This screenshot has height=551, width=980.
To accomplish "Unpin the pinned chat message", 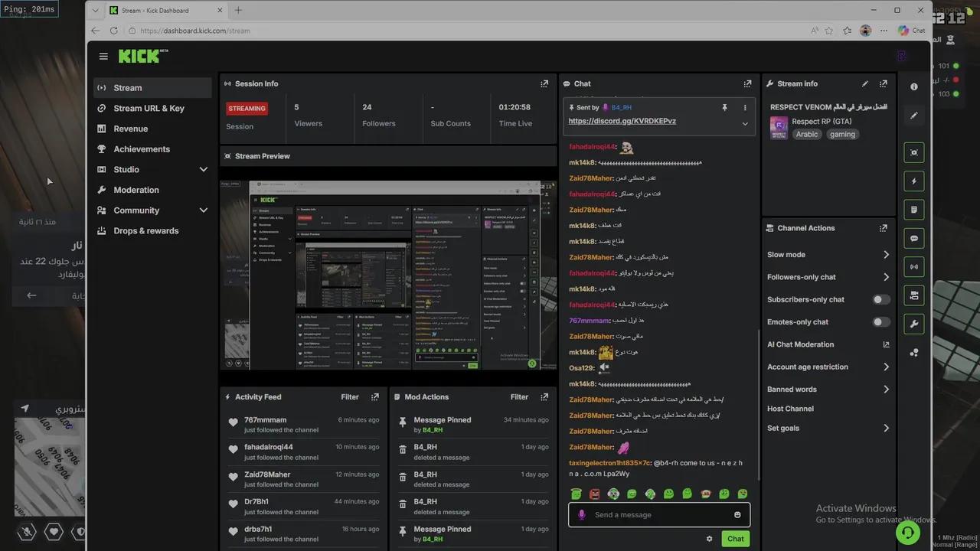I will (724, 108).
